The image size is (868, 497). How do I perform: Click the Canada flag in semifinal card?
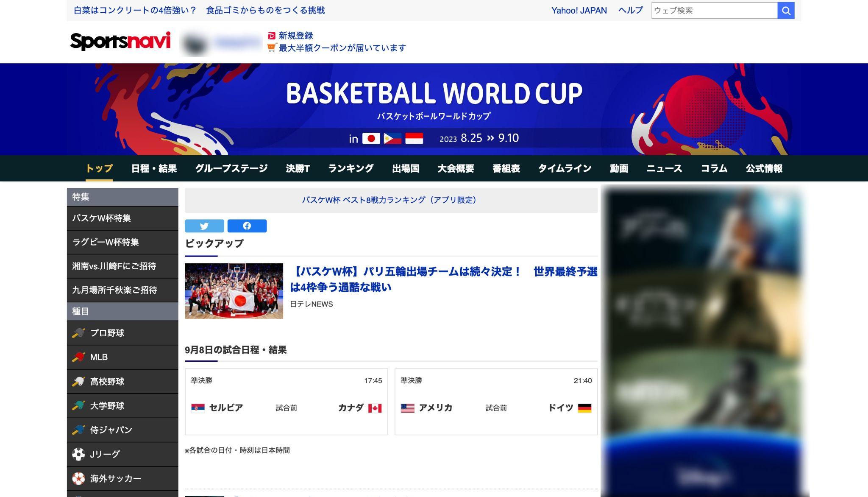(x=375, y=408)
